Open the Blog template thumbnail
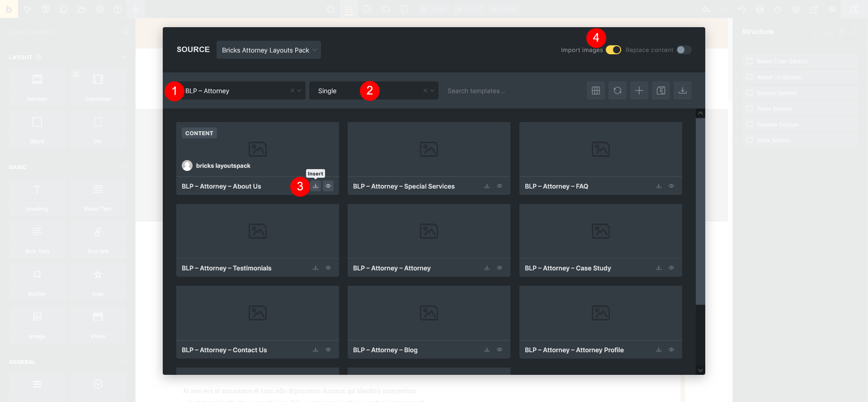 coord(429,313)
